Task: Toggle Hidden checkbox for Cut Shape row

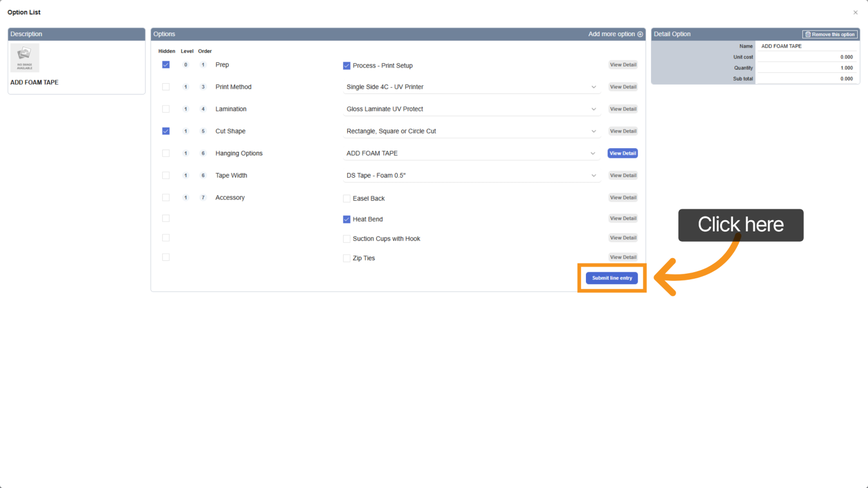Action: pyautogui.click(x=166, y=131)
